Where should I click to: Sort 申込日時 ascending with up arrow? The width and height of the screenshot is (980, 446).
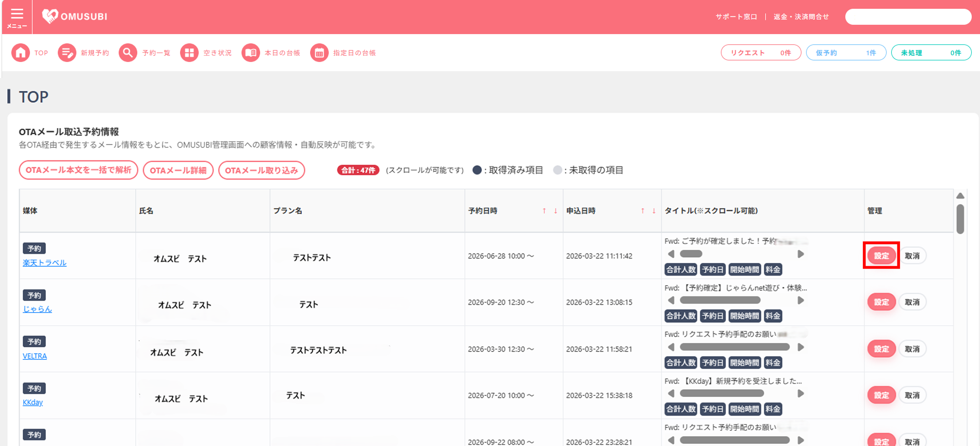pos(642,211)
